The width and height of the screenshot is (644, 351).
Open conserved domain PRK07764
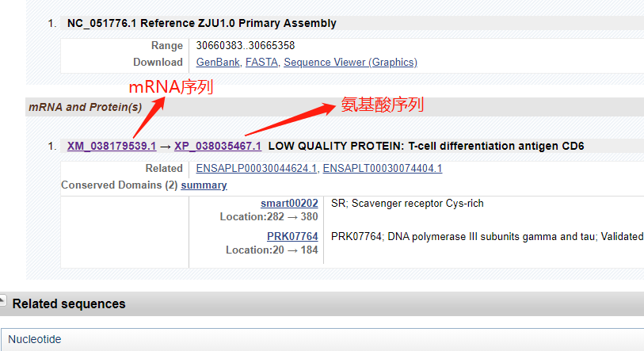click(x=292, y=236)
